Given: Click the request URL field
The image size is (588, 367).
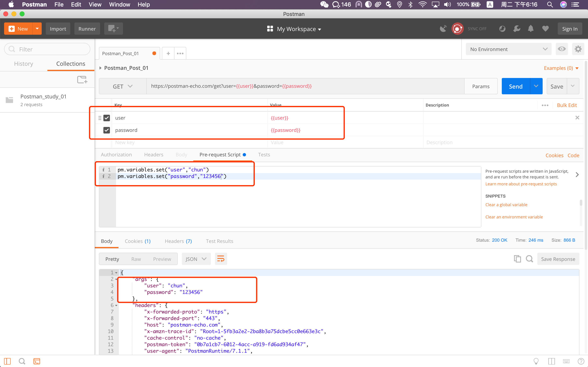Looking at the screenshot, I should click(305, 86).
